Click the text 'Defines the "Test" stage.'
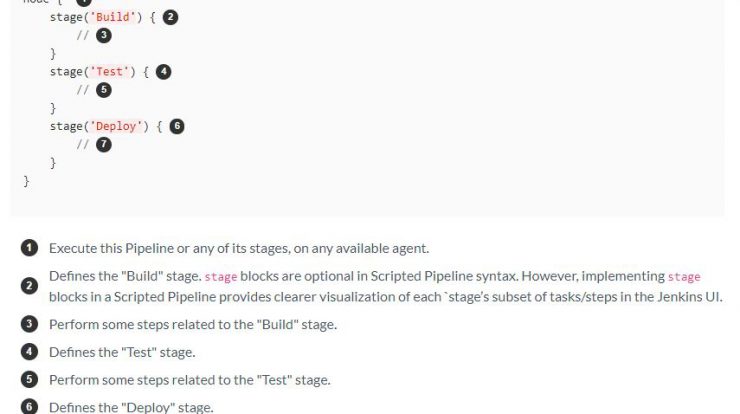Image resolution: width=740 pixels, height=414 pixels. [x=122, y=352]
